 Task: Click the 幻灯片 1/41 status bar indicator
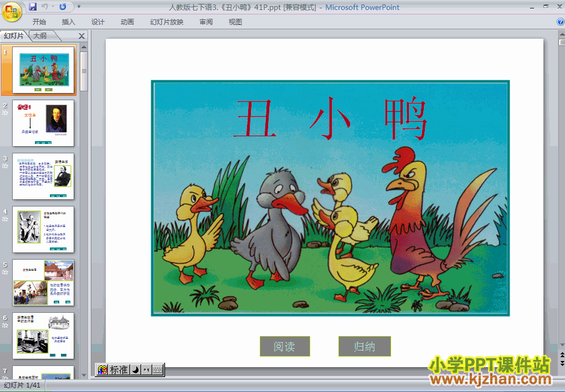(x=22, y=385)
